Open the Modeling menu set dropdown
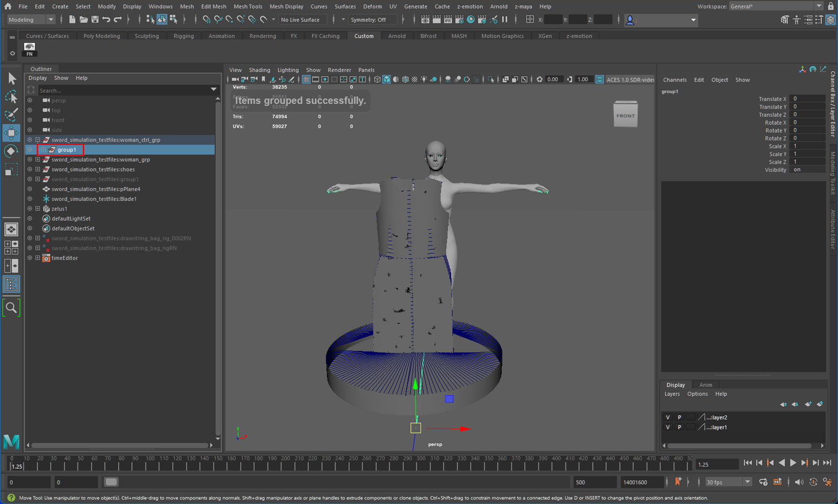Screen dimensions: 838x504 (32, 20)
